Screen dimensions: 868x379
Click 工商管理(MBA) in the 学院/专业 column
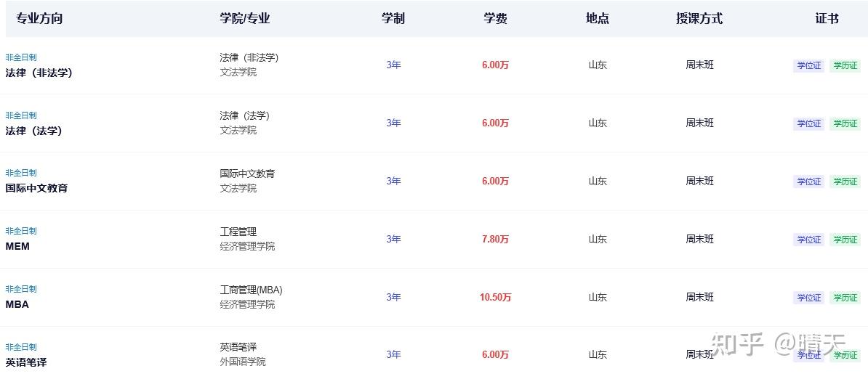coord(251,290)
